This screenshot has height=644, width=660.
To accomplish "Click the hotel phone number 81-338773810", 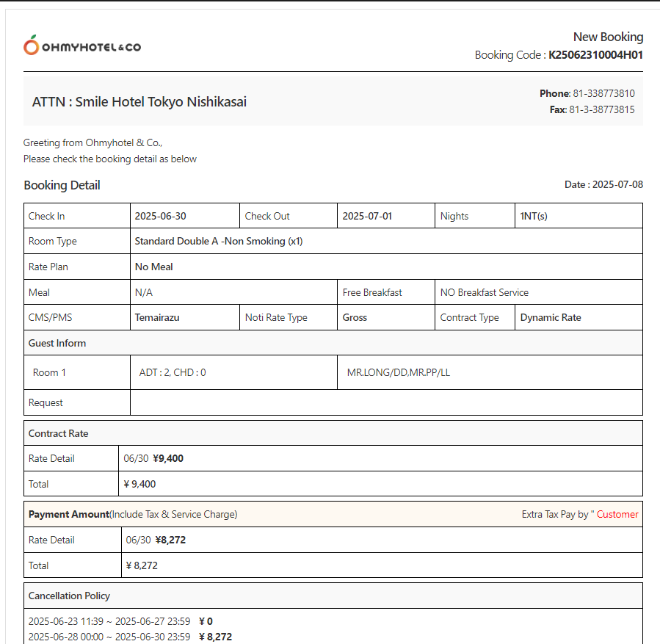I will point(603,93).
